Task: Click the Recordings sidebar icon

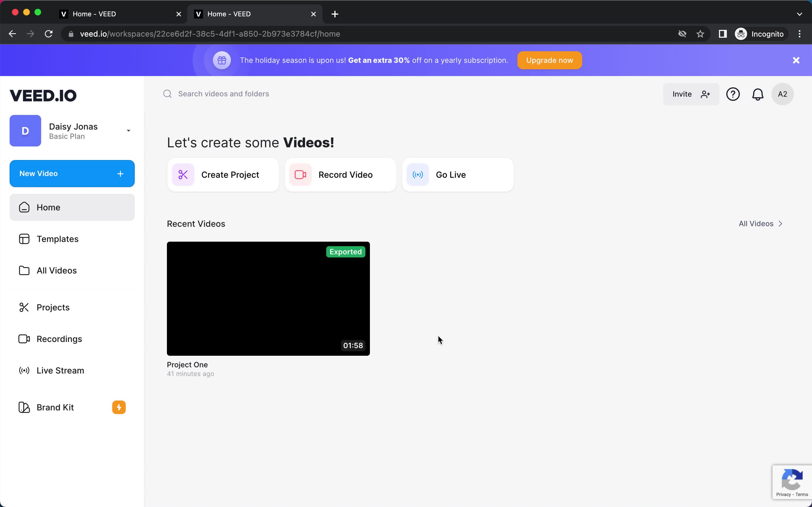Action: point(23,339)
